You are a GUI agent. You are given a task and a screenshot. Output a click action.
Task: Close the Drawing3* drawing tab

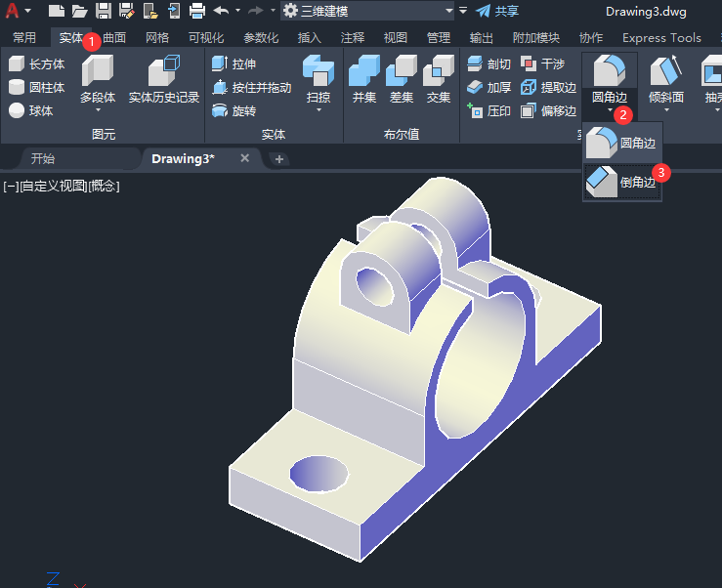pos(245,158)
